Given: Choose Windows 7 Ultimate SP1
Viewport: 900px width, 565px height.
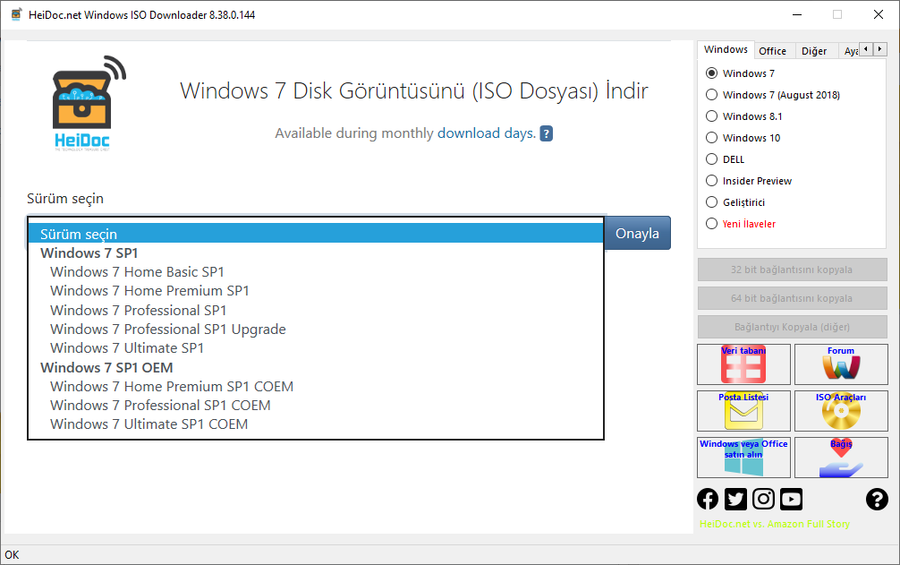Looking at the screenshot, I should pos(316,348).
